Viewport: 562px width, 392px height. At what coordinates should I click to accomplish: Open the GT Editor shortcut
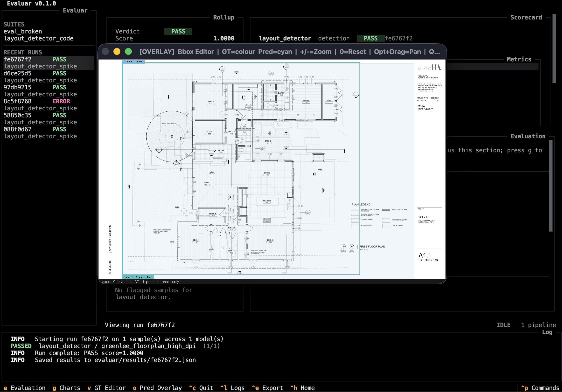pyautogui.click(x=107, y=388)
